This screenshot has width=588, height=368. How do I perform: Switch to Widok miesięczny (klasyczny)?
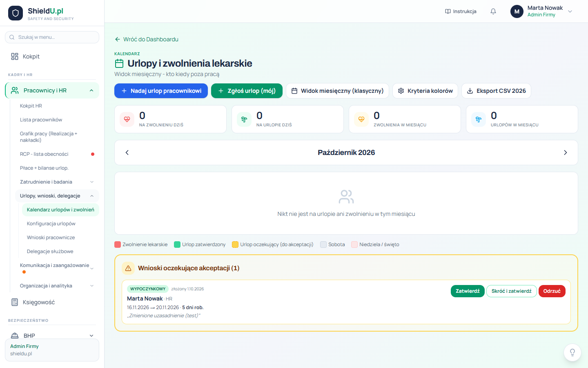pos(337,91)
